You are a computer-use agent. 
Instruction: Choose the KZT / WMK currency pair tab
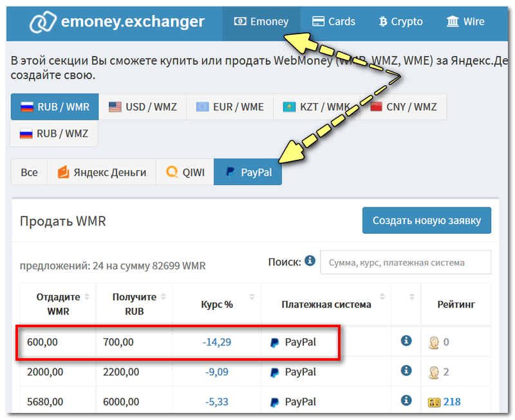pos(317,107)
